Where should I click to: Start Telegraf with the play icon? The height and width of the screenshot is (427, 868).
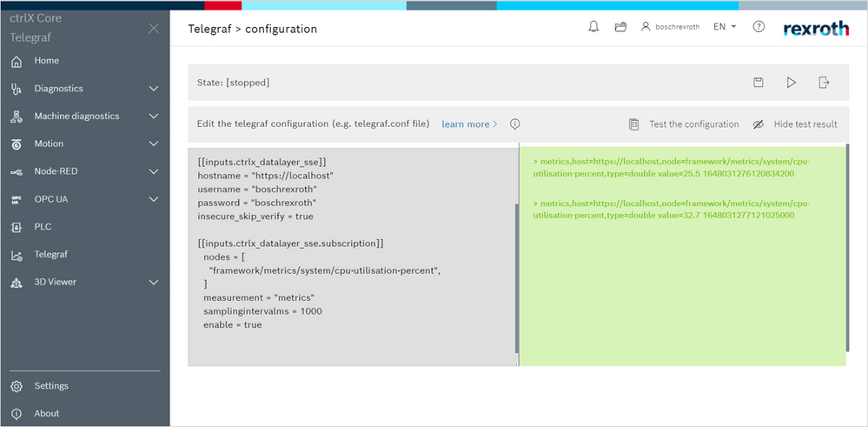coord(791,83)
